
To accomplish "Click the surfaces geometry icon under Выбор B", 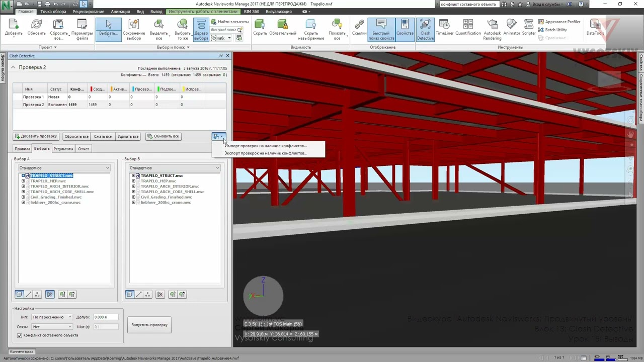I will (x=129, y=295).
